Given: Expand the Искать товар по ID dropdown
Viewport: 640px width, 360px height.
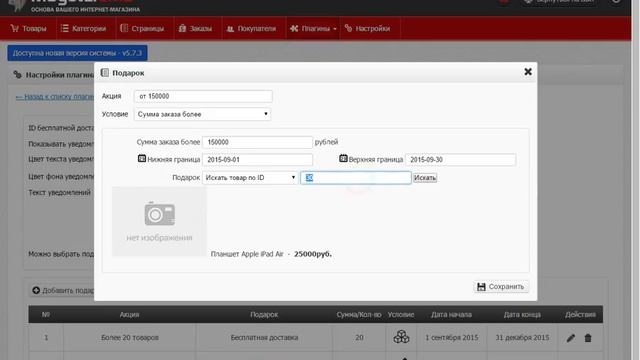Looking at the screenshot, I should tap(250, 178).
